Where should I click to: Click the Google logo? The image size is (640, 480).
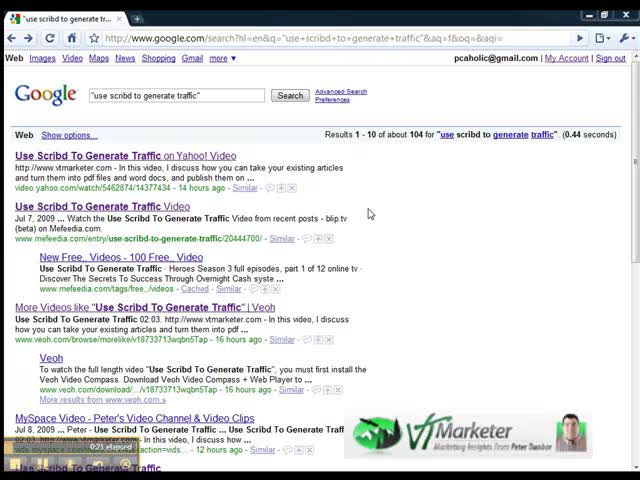click(x=45, y=95)
